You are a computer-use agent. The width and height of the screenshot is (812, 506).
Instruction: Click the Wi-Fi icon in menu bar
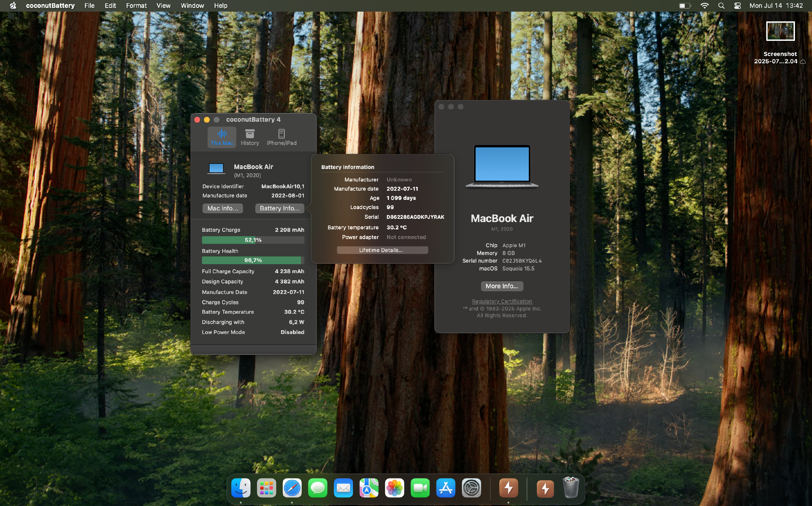[x=705, y=6]
